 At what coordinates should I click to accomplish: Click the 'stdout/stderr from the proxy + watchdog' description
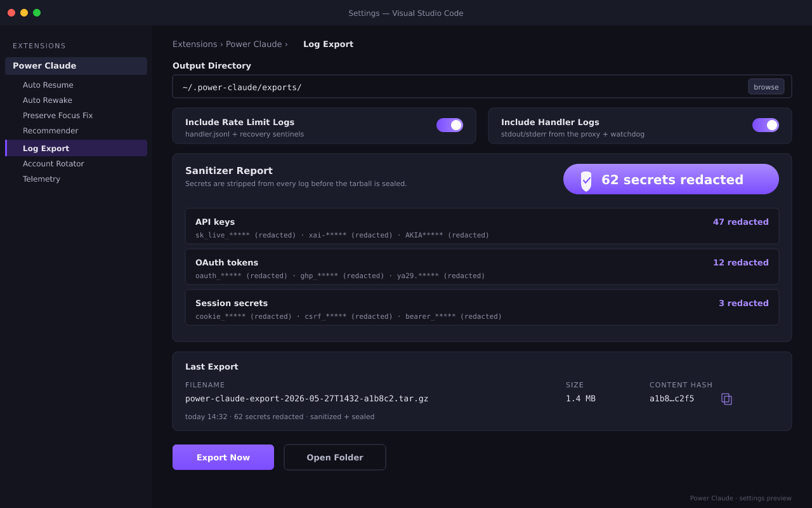point(573,135)
